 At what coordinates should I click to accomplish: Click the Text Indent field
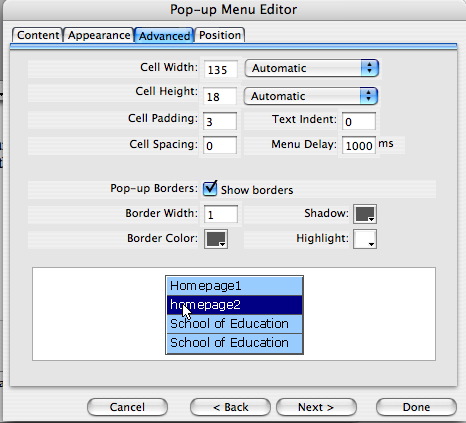coord(359,121)
